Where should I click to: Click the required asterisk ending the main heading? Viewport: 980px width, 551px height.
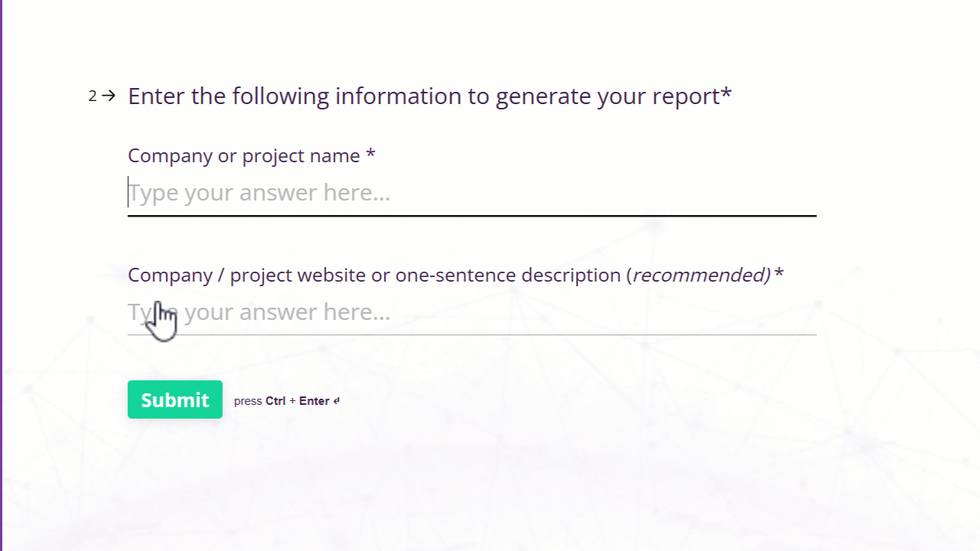point(727,93)
